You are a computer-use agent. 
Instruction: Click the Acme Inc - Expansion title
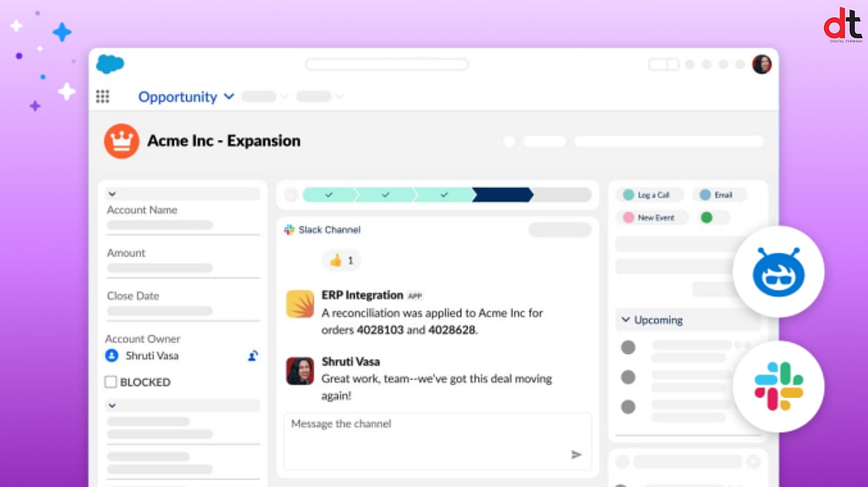pos(224,141)
